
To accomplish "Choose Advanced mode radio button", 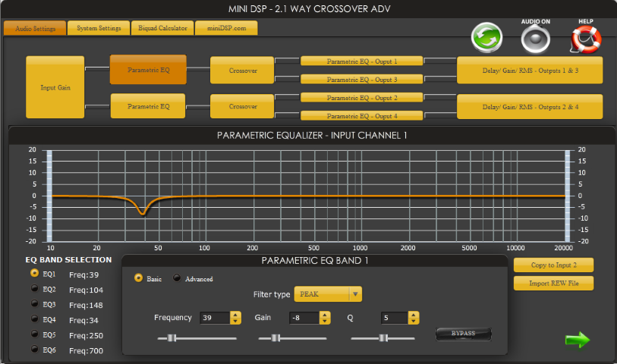I will [177, 278].
